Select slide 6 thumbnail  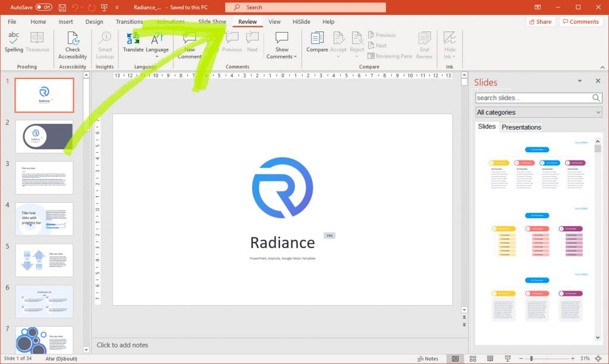pos(44,302)
